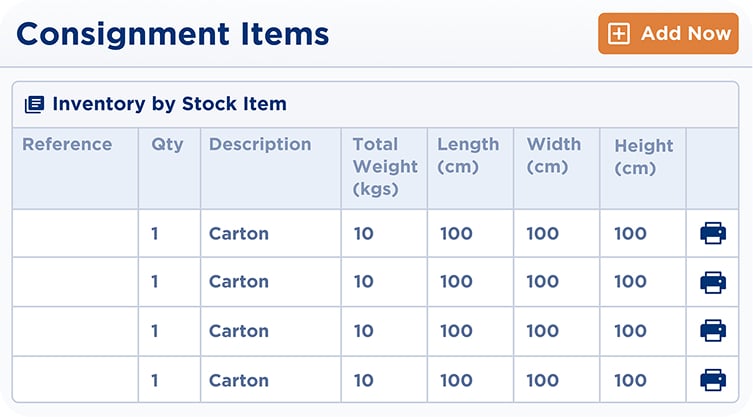Click the Add Now button
This screenshot has width=753, height=417.
[x=668, y=34]
